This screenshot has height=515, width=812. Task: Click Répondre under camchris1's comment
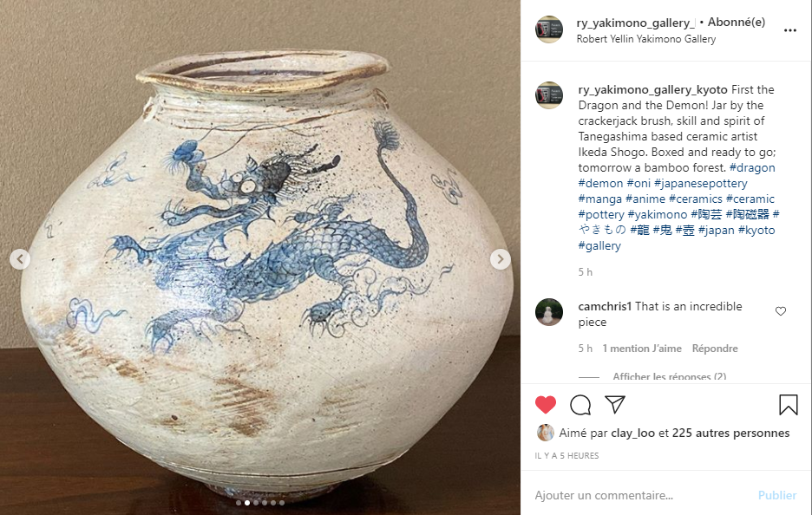715,349
